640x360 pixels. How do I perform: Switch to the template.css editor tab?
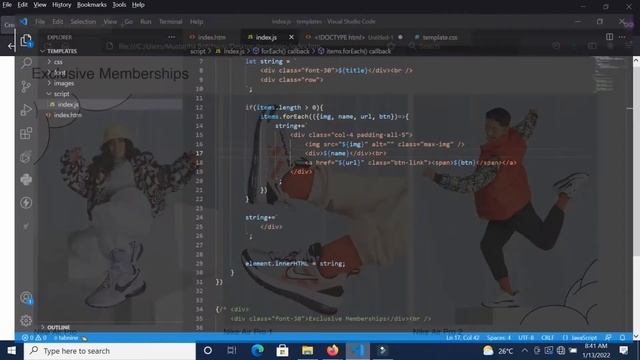(440, 37)
